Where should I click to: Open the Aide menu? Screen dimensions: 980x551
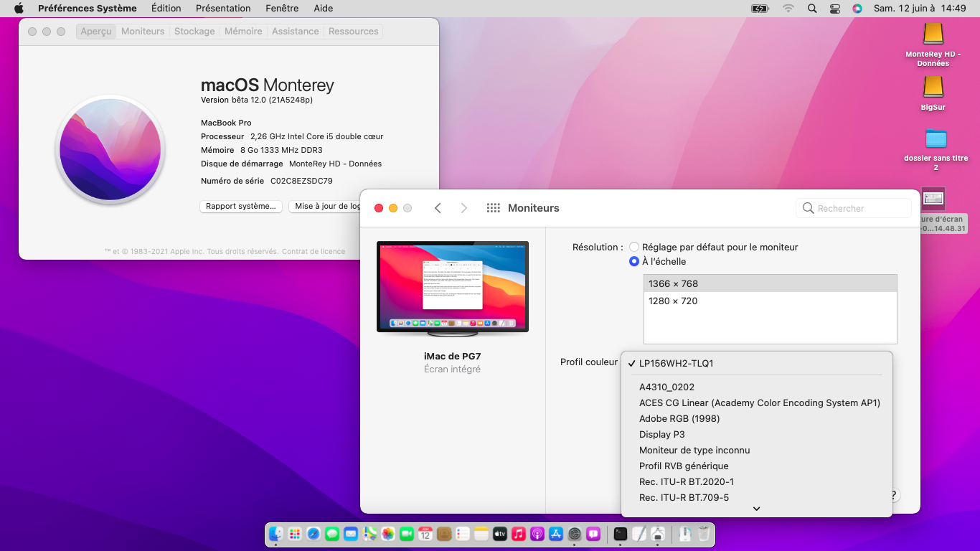coord(324,9)
